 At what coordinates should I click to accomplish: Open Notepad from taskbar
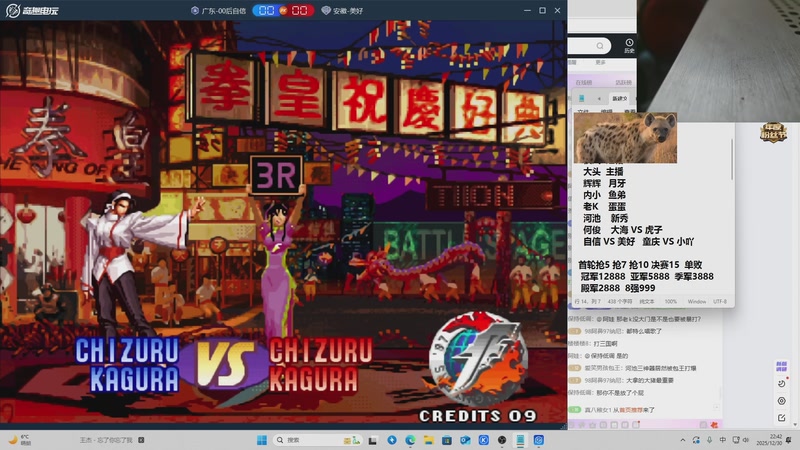tap(520, 440)
